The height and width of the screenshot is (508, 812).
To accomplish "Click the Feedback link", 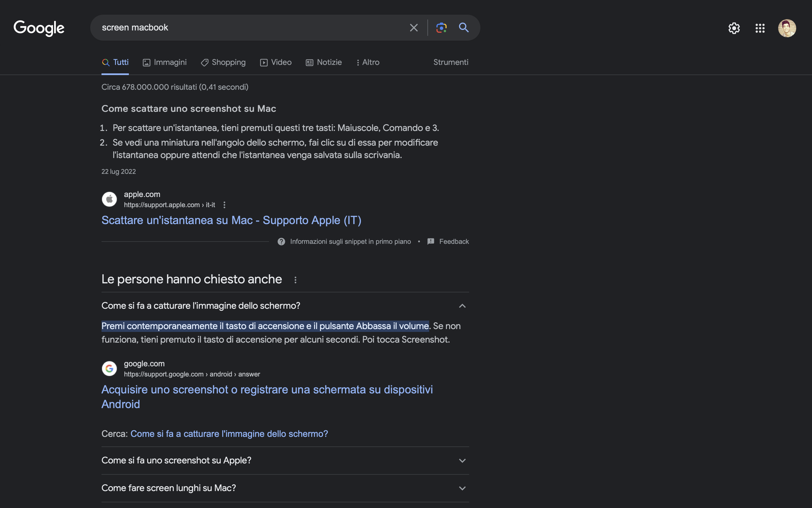I will (x=454, y=242).
